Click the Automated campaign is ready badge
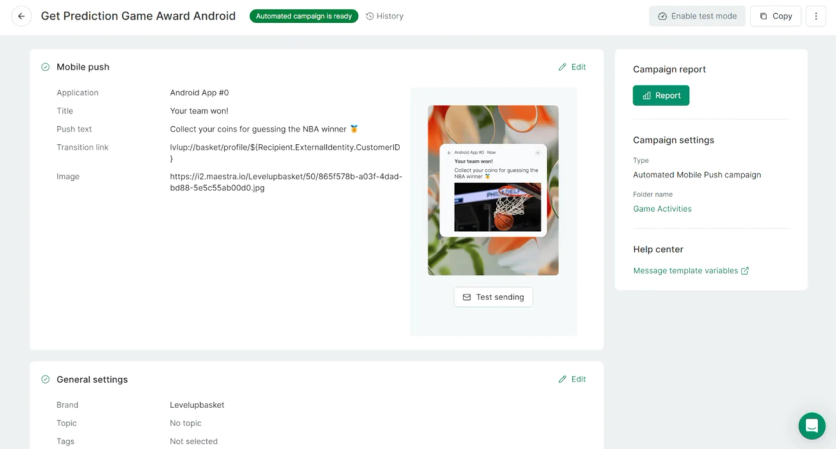Image resolution: width=836 pixels, height=449 pixels. [x=304, y=16]
